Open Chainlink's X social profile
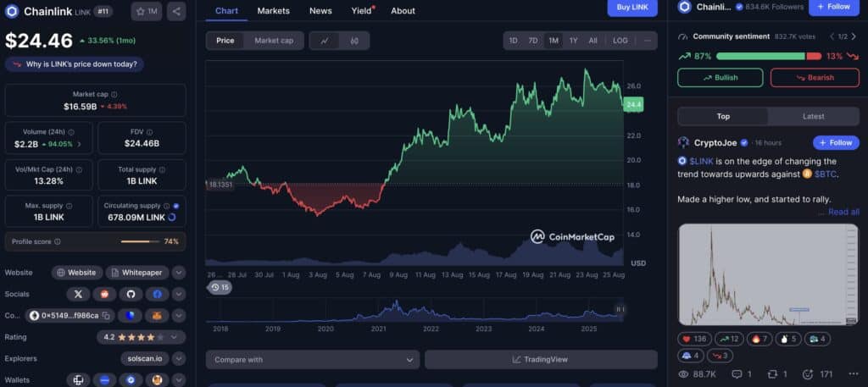Viewport: 868px width, 387px height. point(78,294)
